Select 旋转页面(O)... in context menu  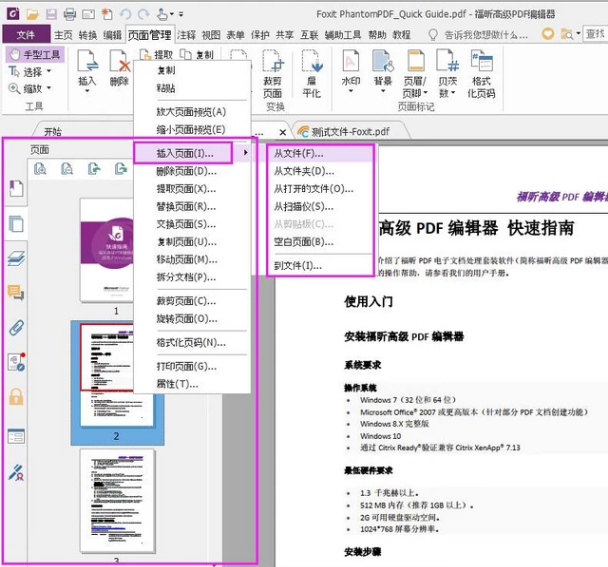coord(192,319)
